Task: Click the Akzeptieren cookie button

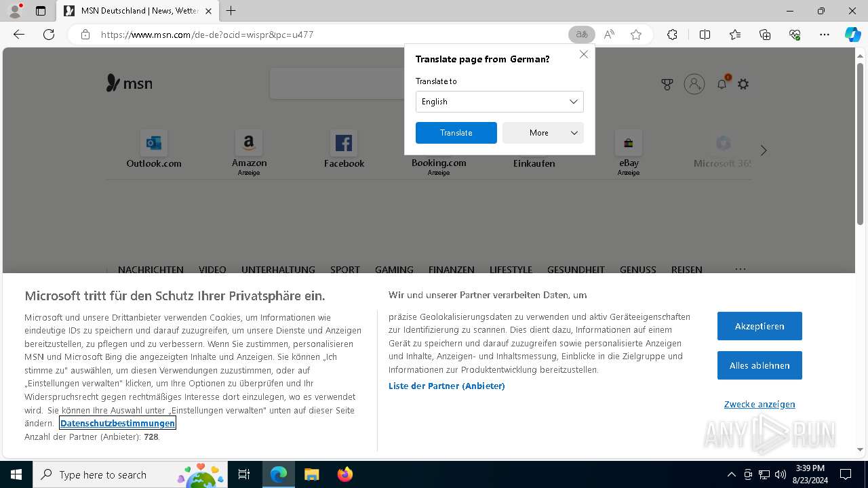Action: 759,326
